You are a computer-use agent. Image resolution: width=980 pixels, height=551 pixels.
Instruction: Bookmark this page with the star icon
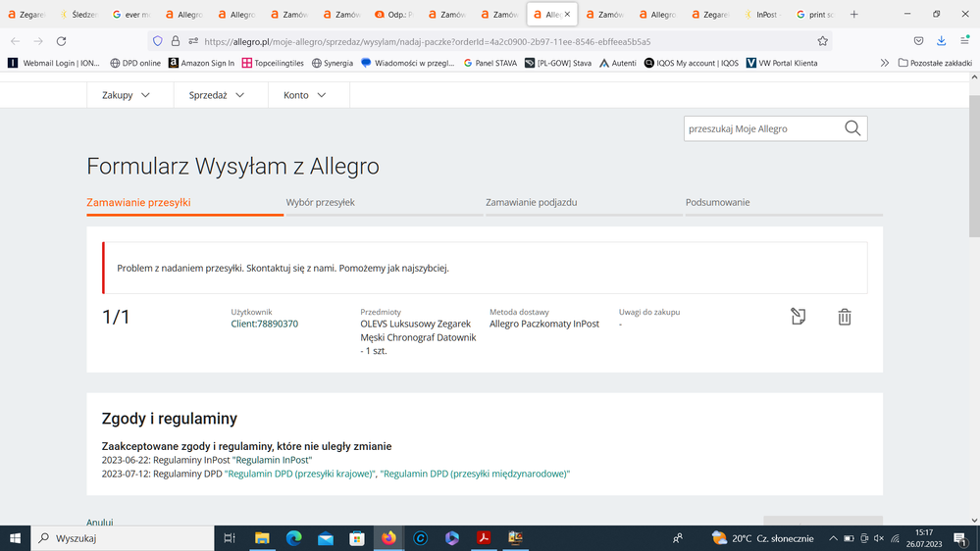click(822, 41)
